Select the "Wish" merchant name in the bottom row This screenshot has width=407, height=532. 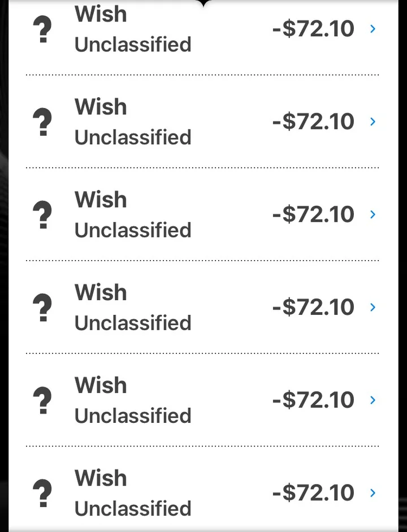coord(101,478)
